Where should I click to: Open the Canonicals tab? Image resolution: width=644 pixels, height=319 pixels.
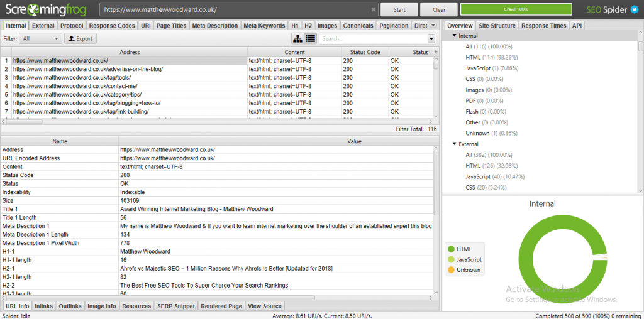click(358, 25)
